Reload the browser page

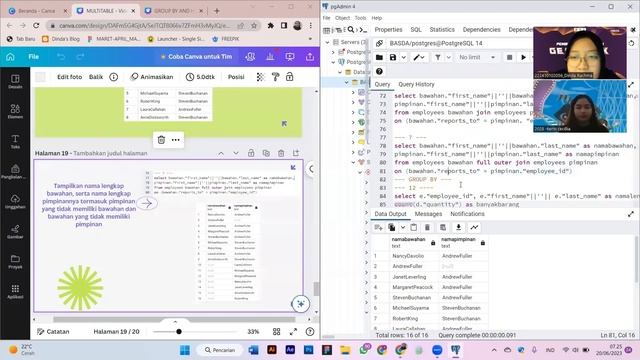point(36,26)
